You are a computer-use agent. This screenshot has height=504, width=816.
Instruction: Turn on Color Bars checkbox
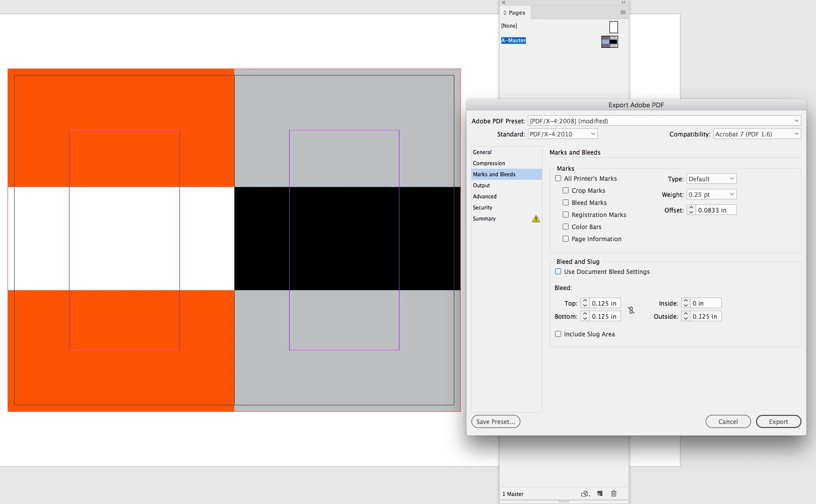click(x=566, y=227)
